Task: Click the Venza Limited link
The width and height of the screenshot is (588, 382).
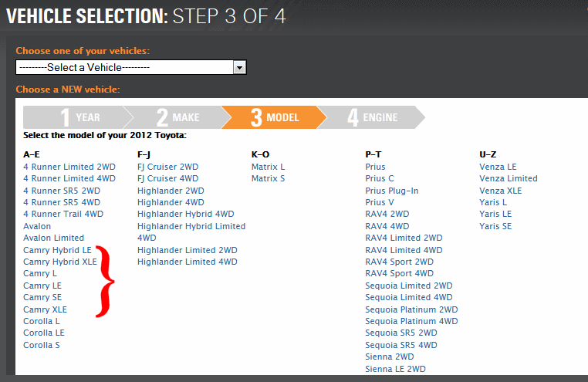Action: (509, 178)
